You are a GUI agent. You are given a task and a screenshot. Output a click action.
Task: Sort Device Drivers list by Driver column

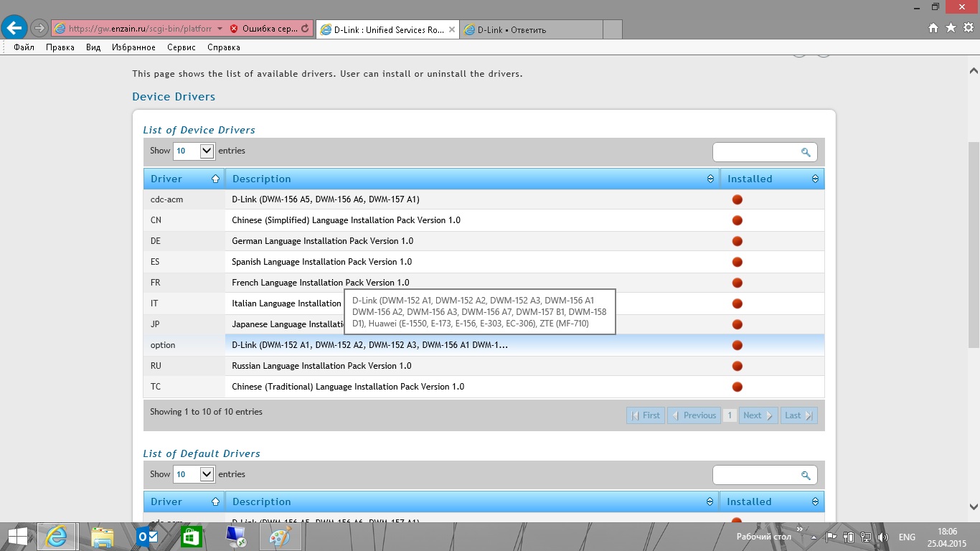coord(184,179)
